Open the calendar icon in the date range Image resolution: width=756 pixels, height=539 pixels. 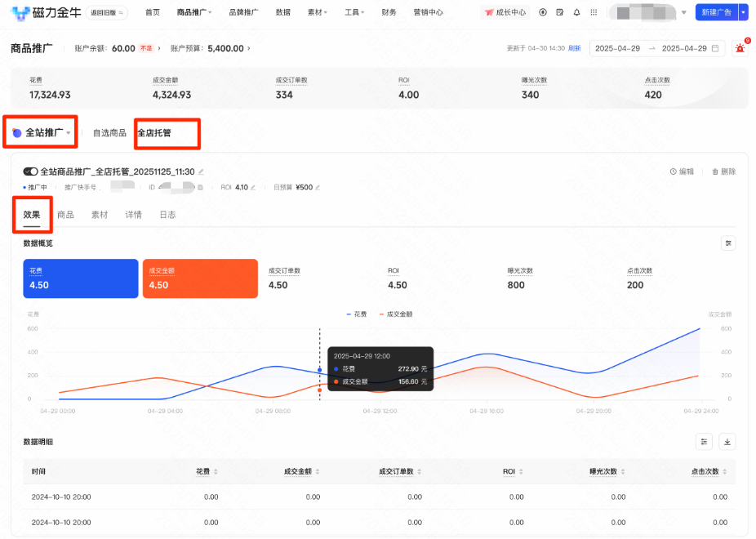pos(715,48)
